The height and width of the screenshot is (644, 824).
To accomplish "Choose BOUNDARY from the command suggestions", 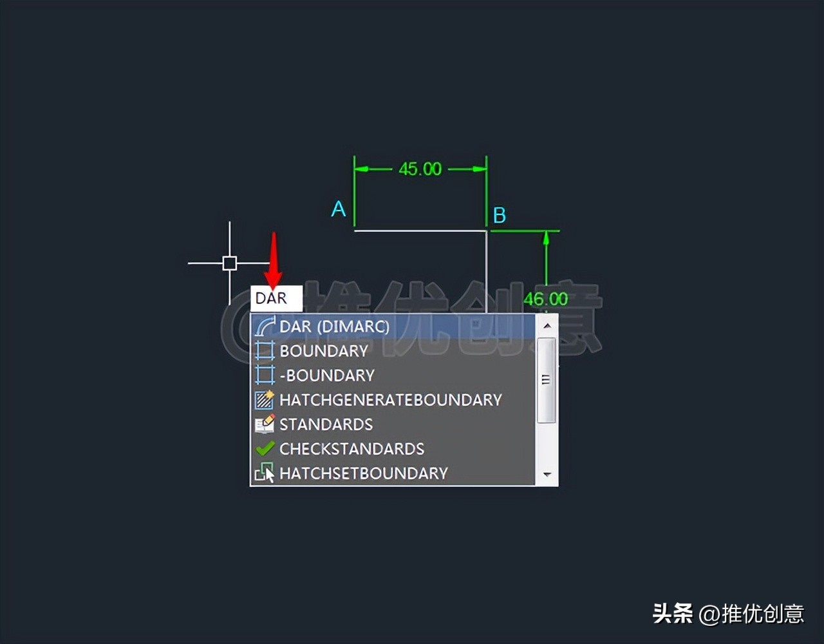I will click(324, 351).
